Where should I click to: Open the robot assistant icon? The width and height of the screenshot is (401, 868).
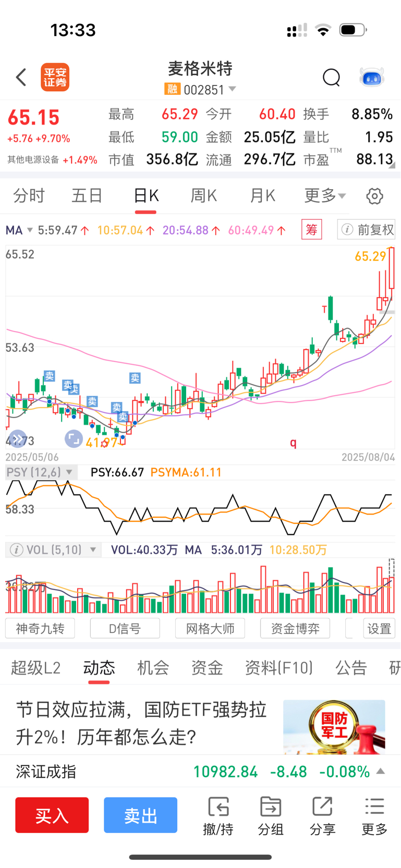(x=372, y=78)
